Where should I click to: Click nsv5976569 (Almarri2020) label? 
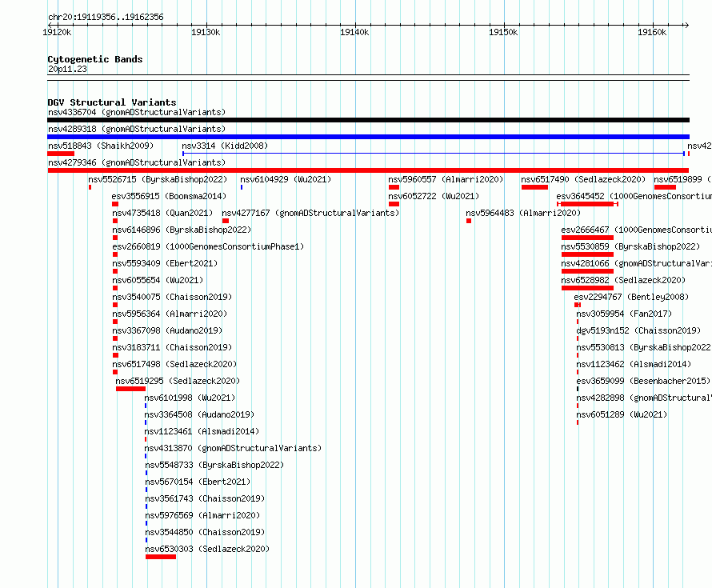[202, 515]
